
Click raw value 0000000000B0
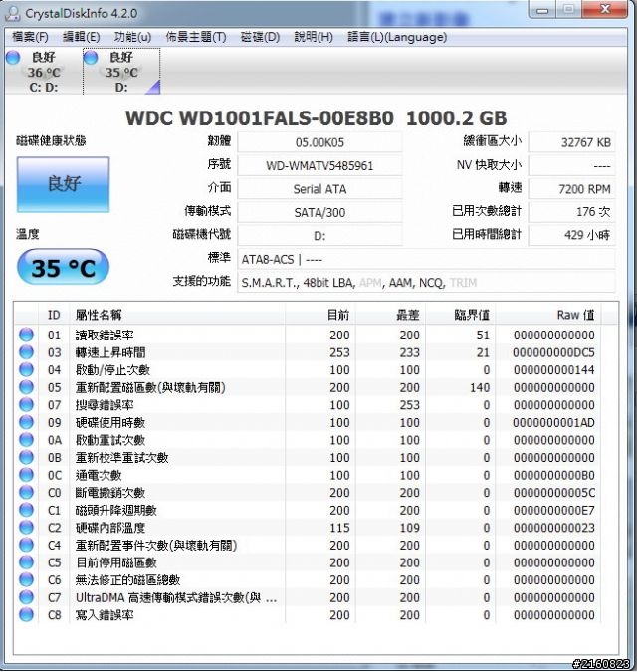coord(553,475)
